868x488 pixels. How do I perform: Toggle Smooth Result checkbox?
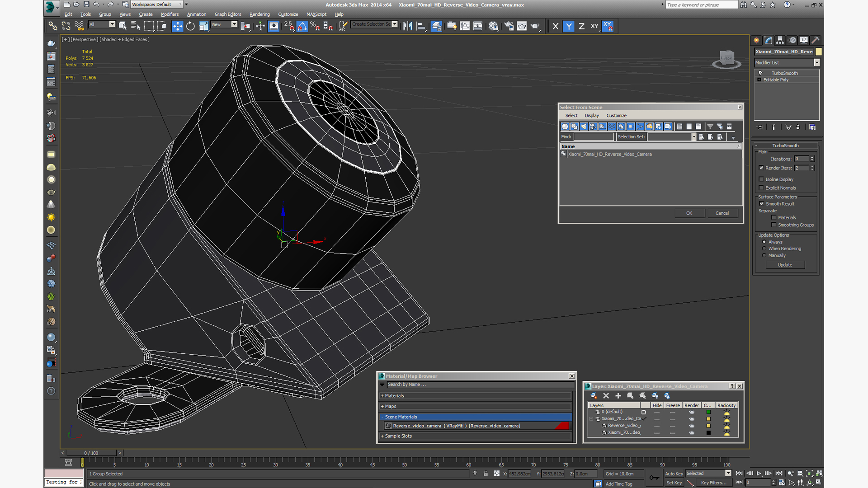[762, 204]
